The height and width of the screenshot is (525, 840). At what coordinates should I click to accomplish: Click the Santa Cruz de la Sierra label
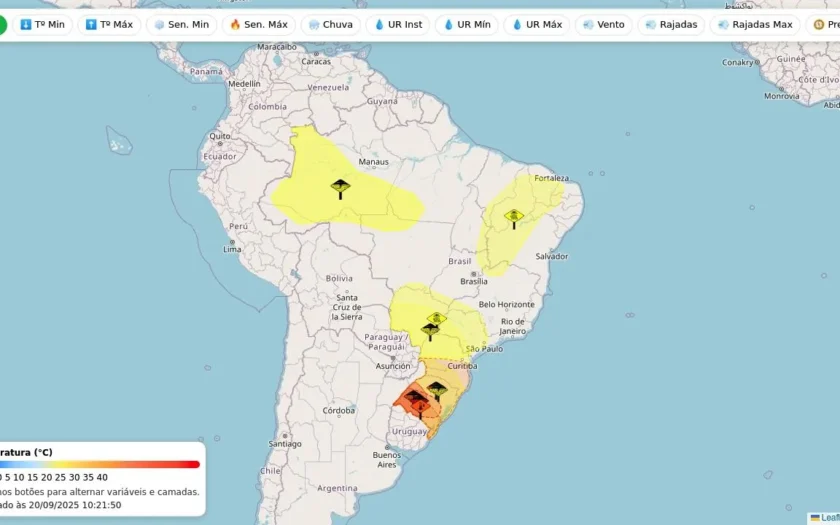[x=347, y=308]
